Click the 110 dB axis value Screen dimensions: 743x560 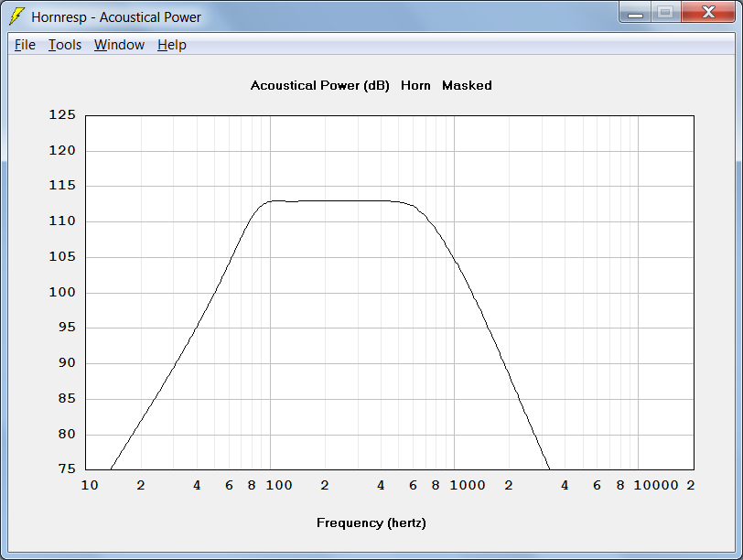coord(62,221)
